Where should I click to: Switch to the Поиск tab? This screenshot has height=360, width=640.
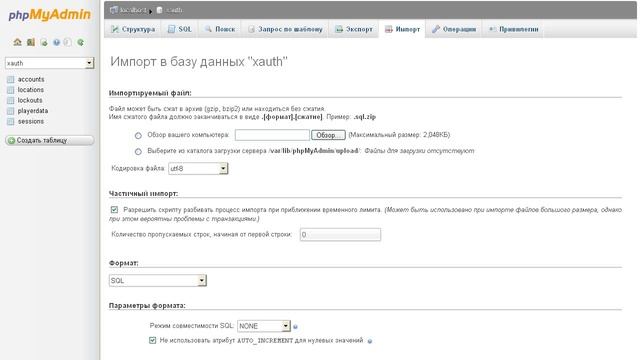220,29
